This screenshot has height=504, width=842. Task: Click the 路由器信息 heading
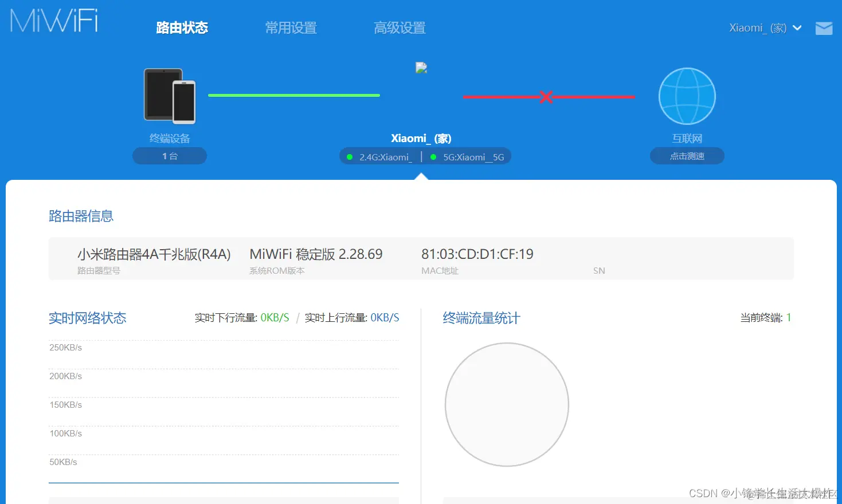81,216
